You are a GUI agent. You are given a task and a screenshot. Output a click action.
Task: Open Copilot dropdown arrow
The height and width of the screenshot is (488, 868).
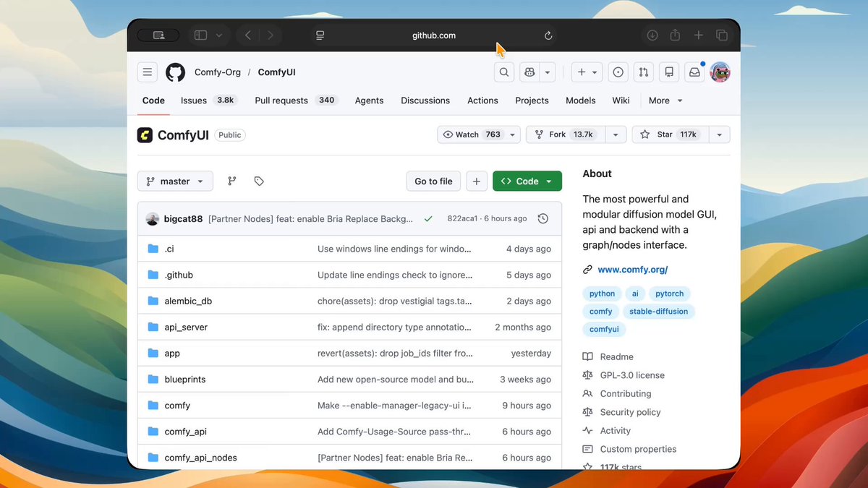tap(548, 72)
